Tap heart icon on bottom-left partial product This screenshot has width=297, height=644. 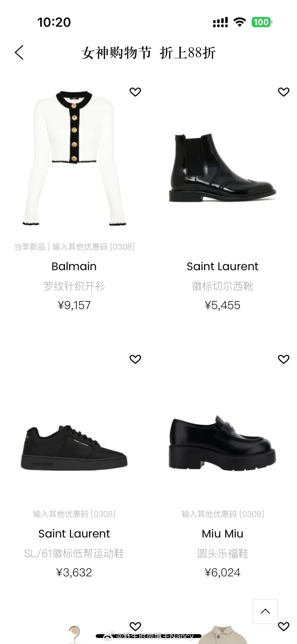tap(135, 626)
